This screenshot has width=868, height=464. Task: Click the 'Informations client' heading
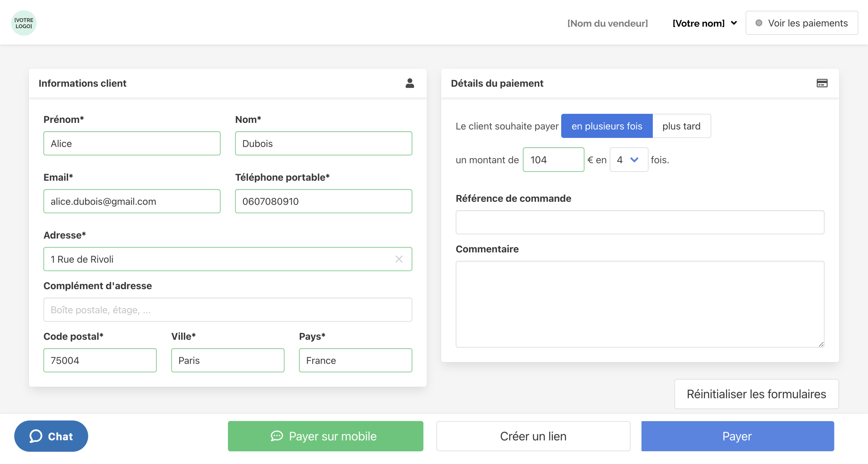[82, 83]
